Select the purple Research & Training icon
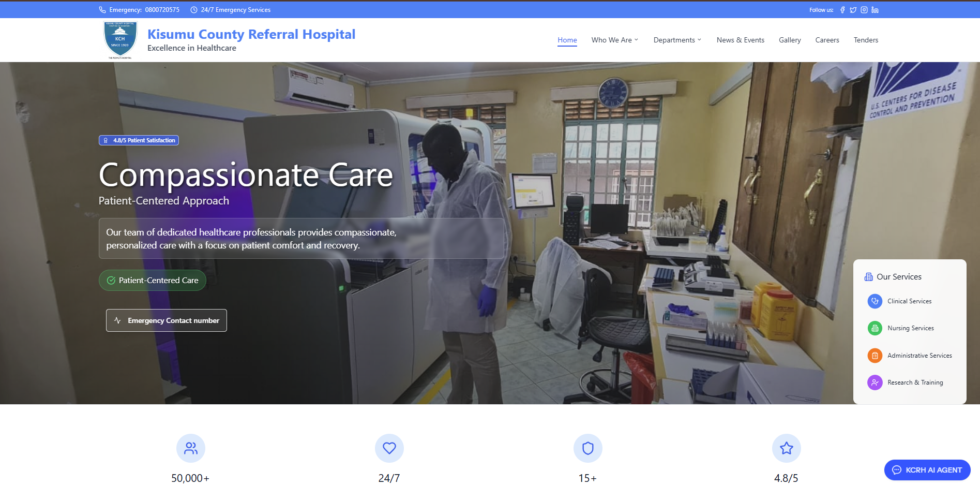This screenshot has width=980, height=485. point(875,382)
